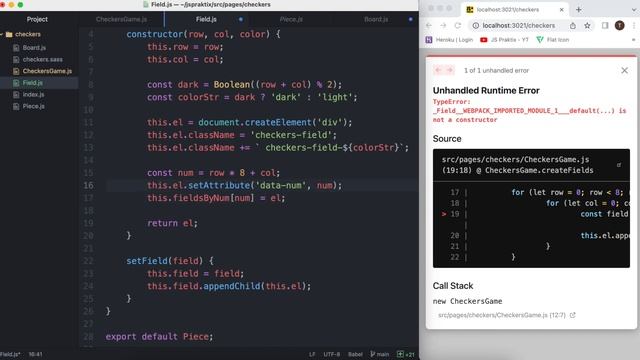This screenshot has height=360, width=640.
Task: Open source file icon in error code header
Action: tap(619, 165)
